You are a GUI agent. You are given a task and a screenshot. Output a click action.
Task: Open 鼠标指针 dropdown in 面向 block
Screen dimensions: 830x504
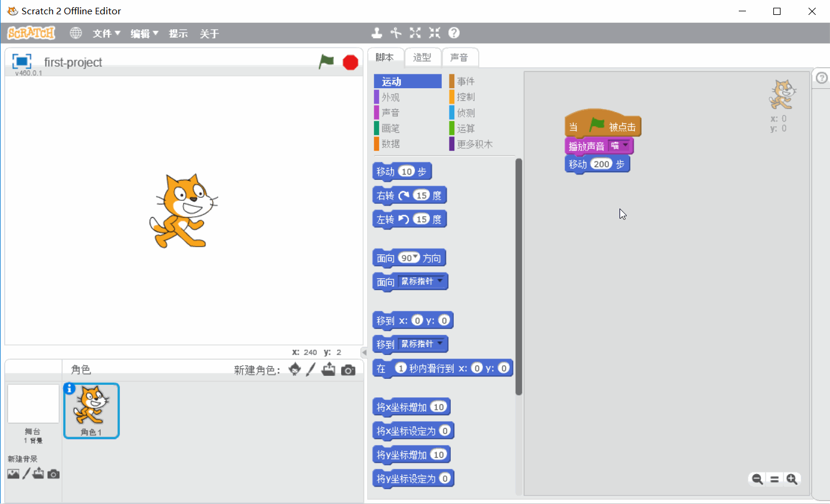pyautogui.click(x=440, y=281)
